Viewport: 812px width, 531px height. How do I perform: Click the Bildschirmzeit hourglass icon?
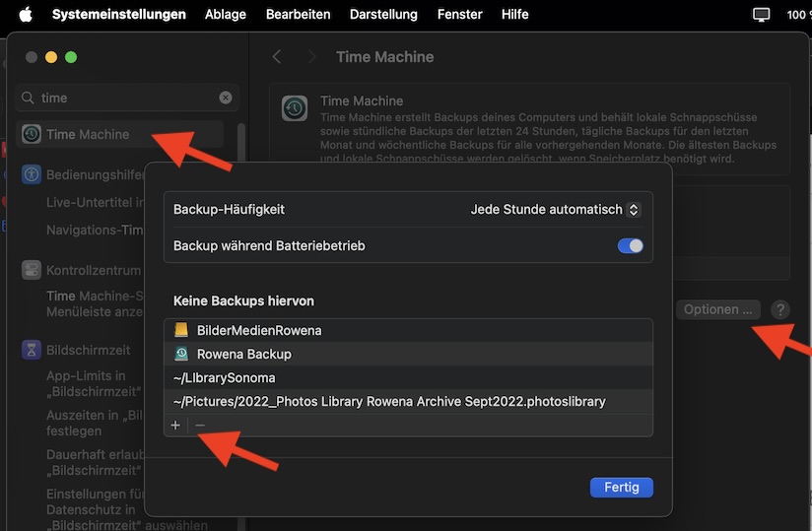click(32, 350)
